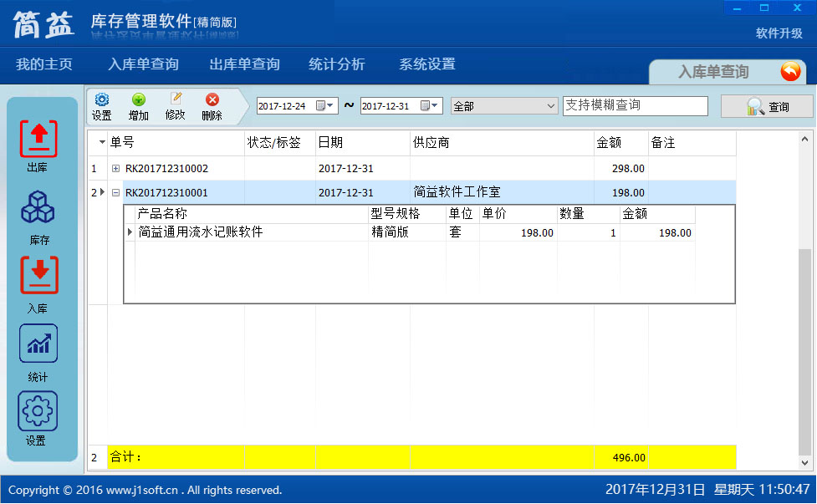The height and width of the screenshot is (504, 817).
Task: Open the 出库 (outbound) sidebar icon
Action: click(x=38, y=140)
